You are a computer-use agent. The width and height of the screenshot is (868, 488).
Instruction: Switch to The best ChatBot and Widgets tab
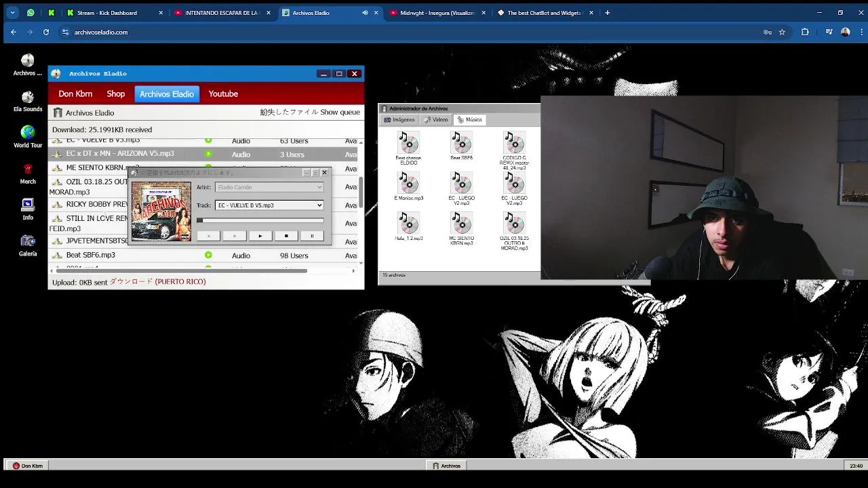click(x=545, y=13)
